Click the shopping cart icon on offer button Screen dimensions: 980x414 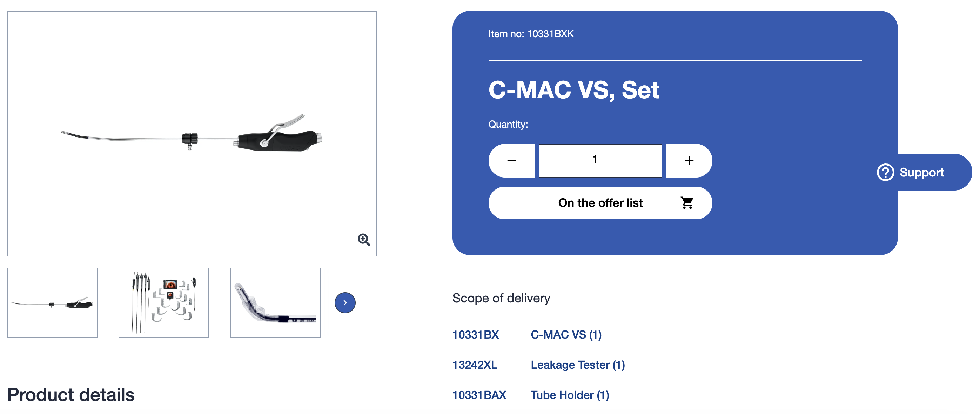(x=687, y=203)
